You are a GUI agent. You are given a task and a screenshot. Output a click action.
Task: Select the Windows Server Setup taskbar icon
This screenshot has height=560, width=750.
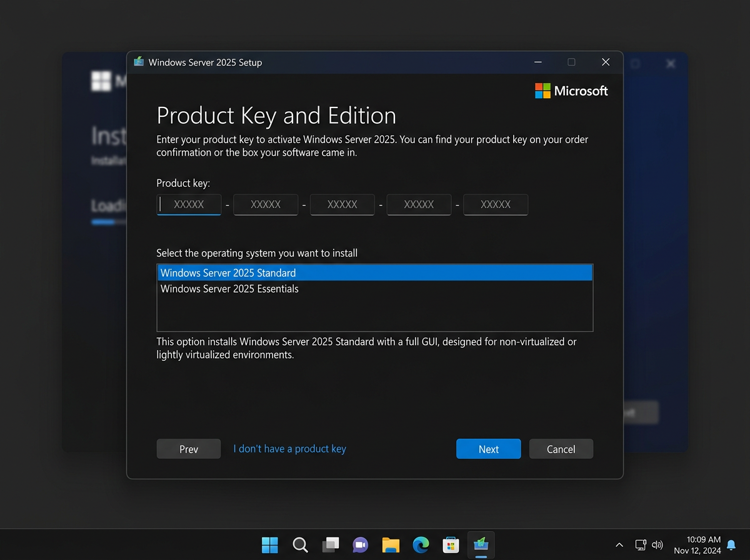pyautogui.click(x=481, y=545)
